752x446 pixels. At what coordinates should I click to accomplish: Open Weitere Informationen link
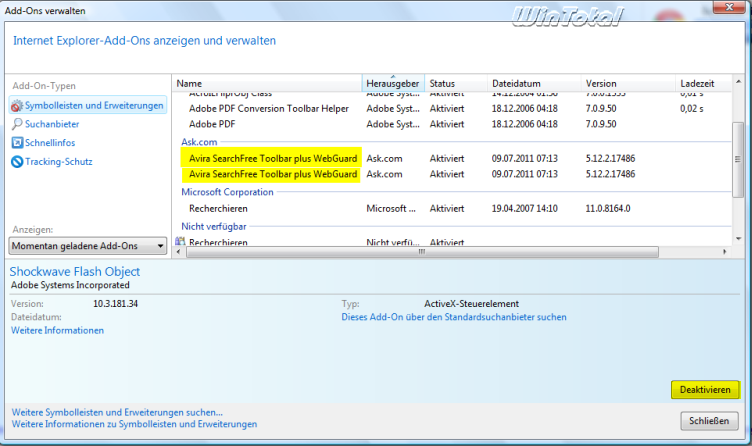tap(57, 330)
